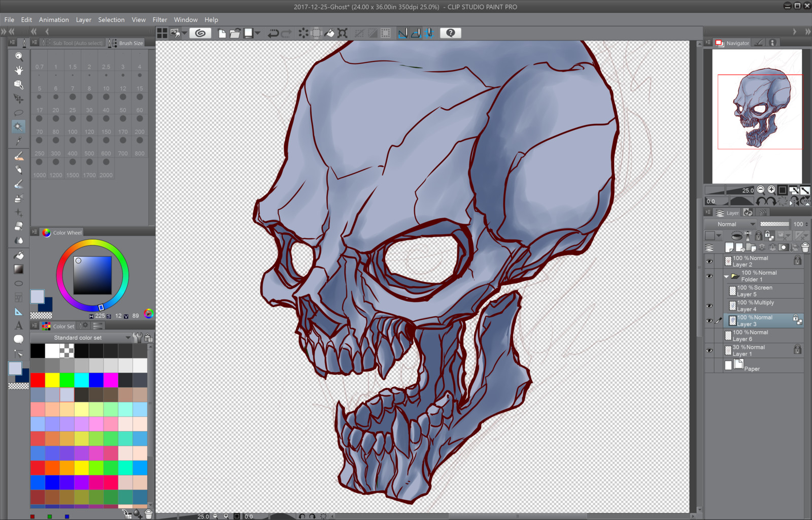Open the Animation menu
This screenshot has height=520, width=812.
[54, 20]
